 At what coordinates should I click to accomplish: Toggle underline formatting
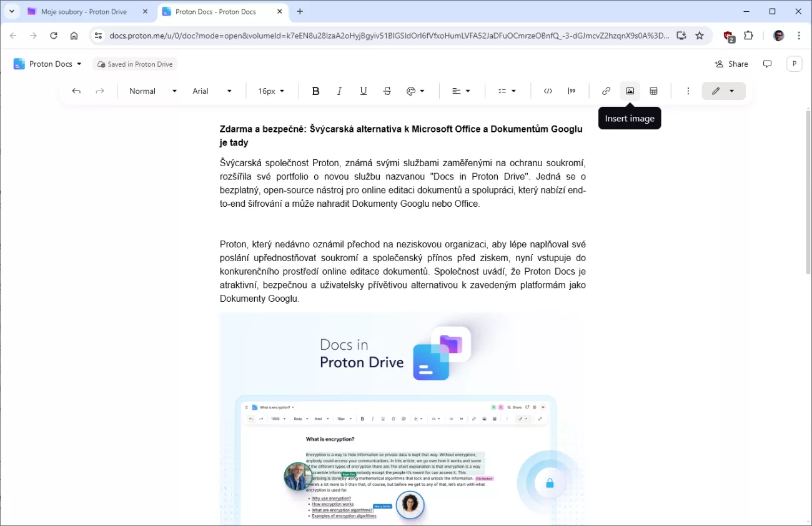click(363, 91)
